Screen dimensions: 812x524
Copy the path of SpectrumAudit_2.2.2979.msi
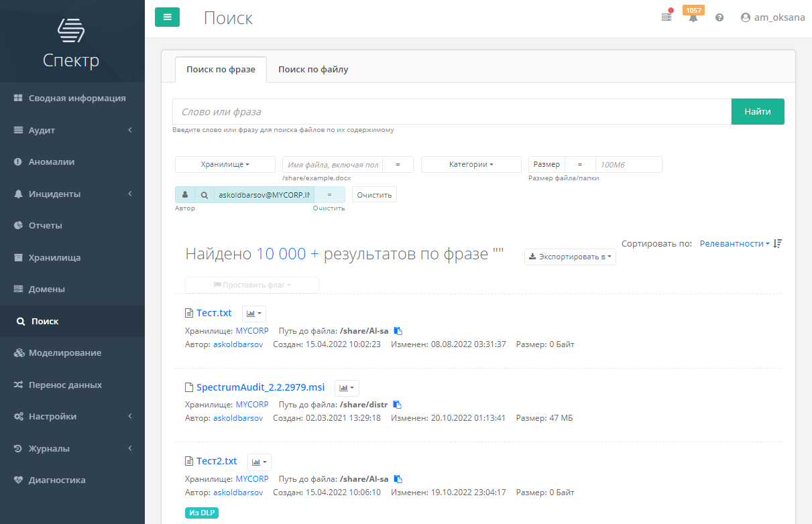coord(398,405)
